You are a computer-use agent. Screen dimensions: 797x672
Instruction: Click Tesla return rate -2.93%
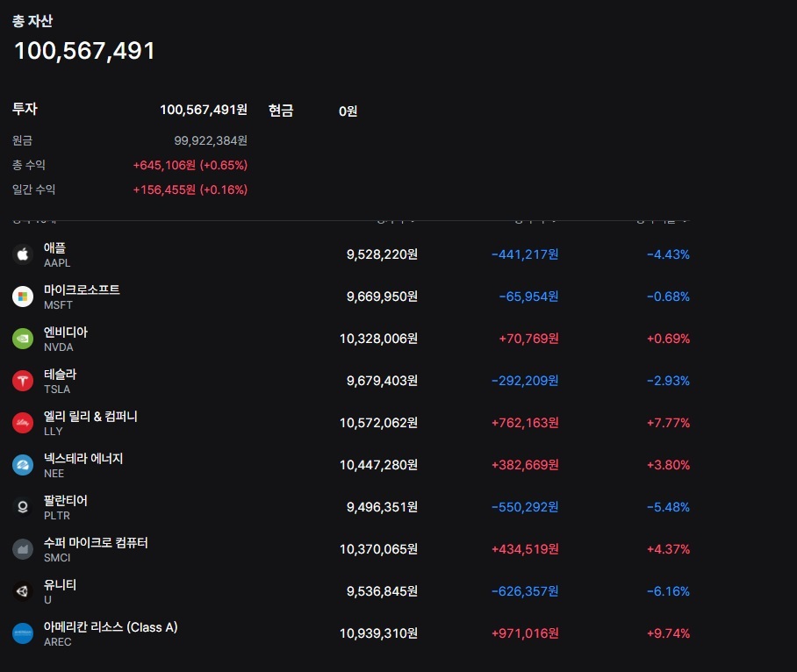[x=668, y=381]
